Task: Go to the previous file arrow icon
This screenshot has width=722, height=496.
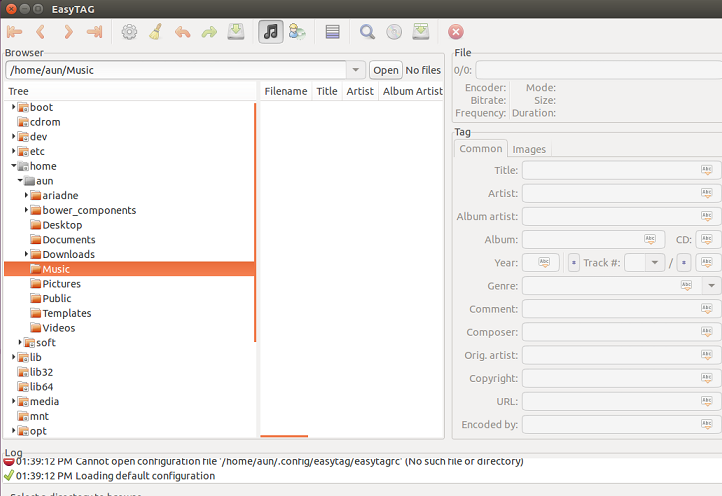Action: click(x=41, y=32)
